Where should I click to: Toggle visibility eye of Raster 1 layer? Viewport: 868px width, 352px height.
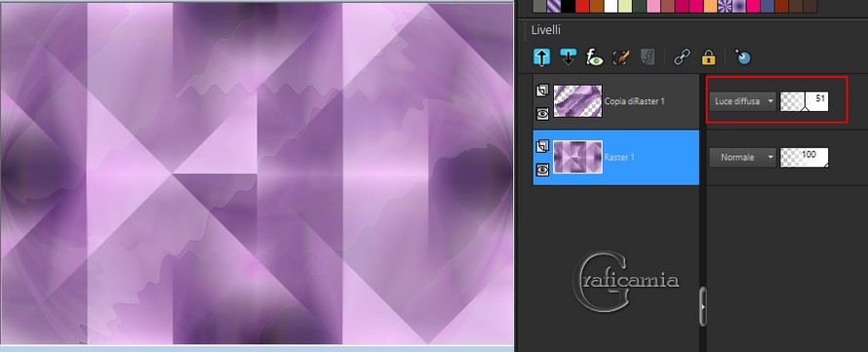[x=542, y=170]
